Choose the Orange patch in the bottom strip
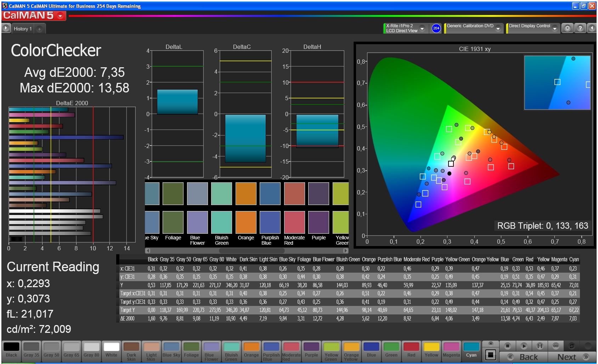Image resolution: width=598 pixels, height=364 pixels. (252, 351)
